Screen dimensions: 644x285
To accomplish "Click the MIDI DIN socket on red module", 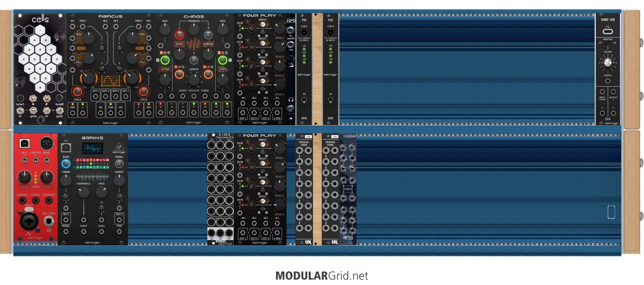I will [46, 143].
